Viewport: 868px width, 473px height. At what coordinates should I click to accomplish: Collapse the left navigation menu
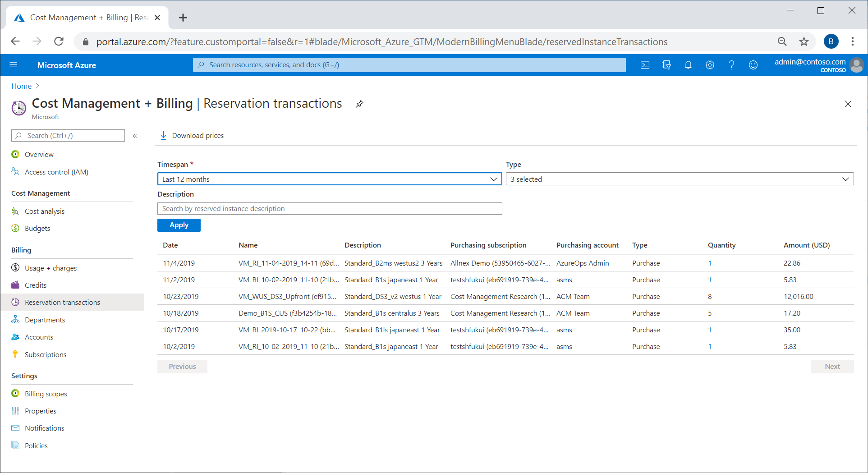(x=135, y=136)
